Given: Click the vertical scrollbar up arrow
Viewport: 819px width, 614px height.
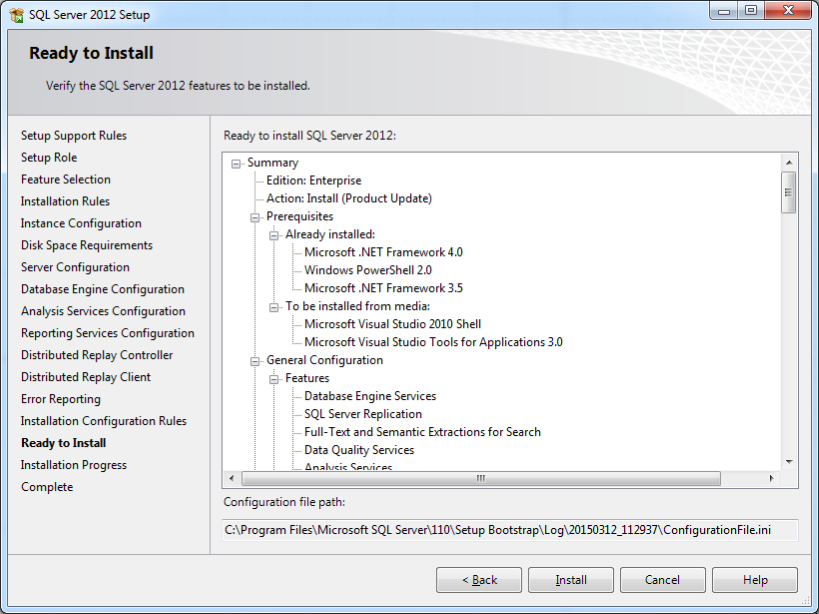Looking at the screenshot, I should pyautogui.click(x=789, y=163).
